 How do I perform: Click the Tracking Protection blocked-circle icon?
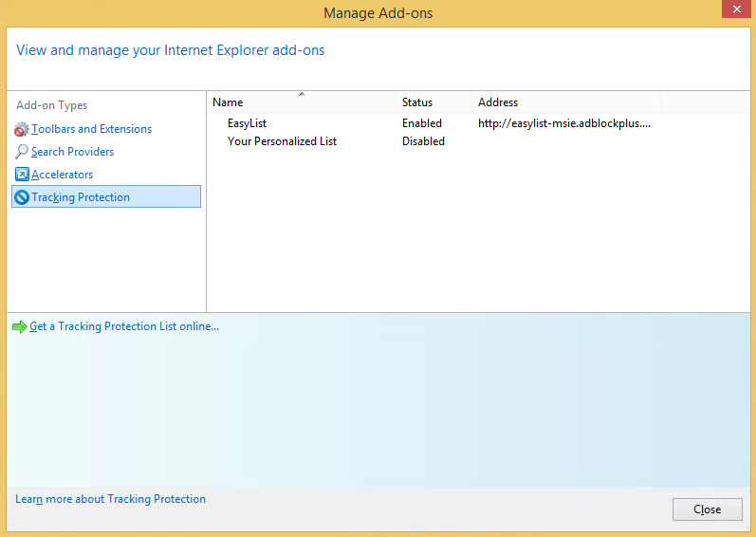[x=22, y=197]
